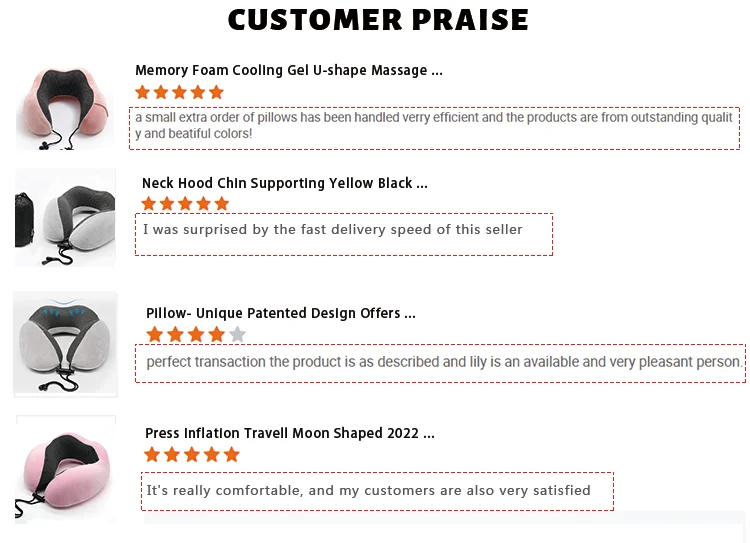This screenshot has height=543, width=750.
Task: Open the Pillow- Unique Patented Design title
Action: (x=280, y=313)
